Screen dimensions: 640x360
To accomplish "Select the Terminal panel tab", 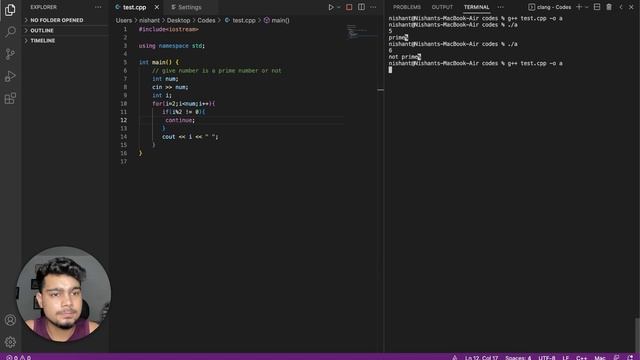I will pos(476,7).
